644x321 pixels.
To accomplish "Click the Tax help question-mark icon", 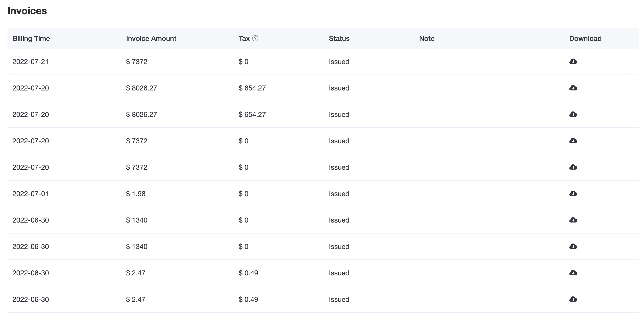I will point(255,38).
